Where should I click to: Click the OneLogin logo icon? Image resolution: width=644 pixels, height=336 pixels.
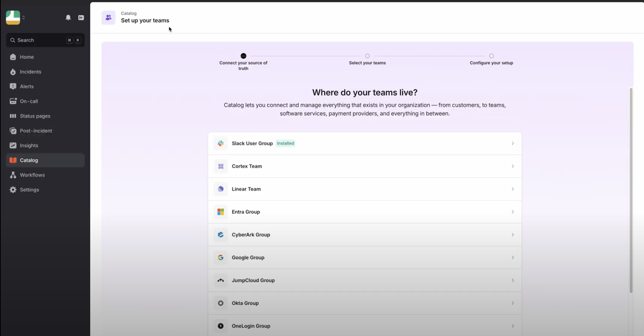click(220, 326)
